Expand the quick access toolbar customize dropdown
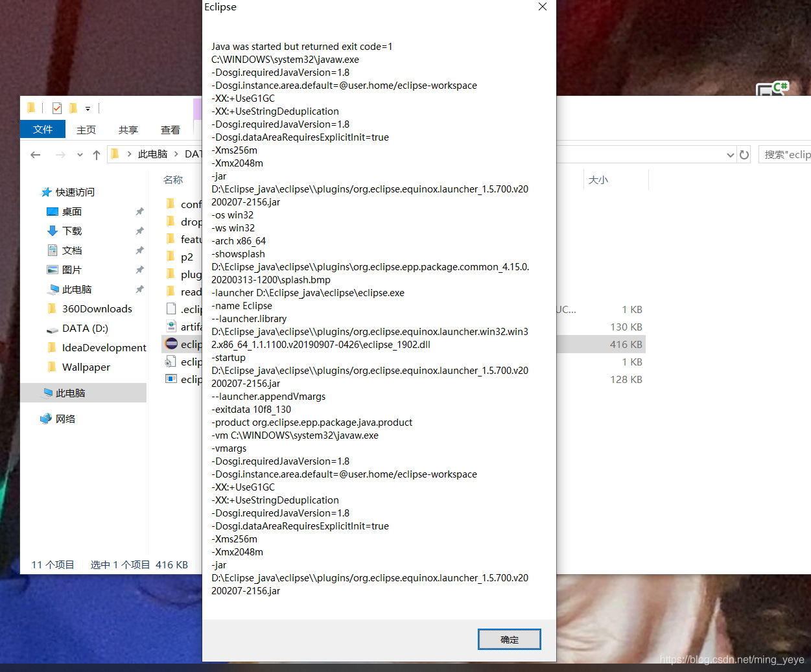The image size is (811, 672). tap(88, 109)
